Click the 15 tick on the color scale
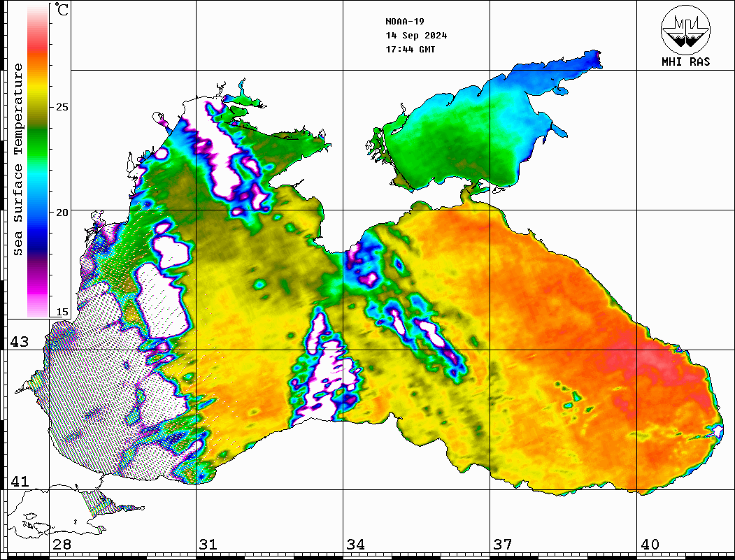 click(x=62, y=312)
